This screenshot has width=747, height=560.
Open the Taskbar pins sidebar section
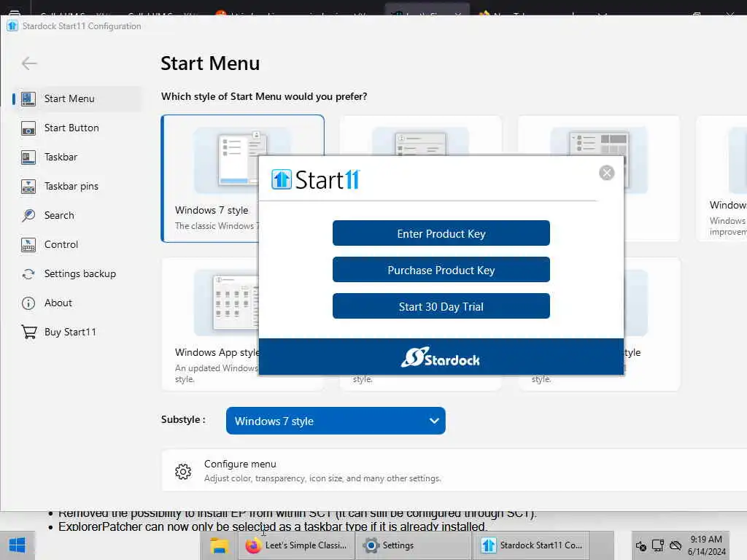click(77, 186)
